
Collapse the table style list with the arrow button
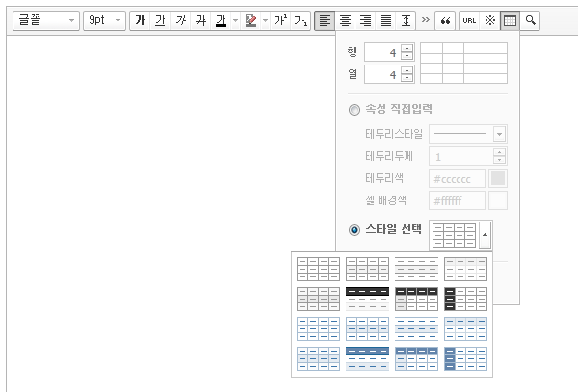[485, 235]
